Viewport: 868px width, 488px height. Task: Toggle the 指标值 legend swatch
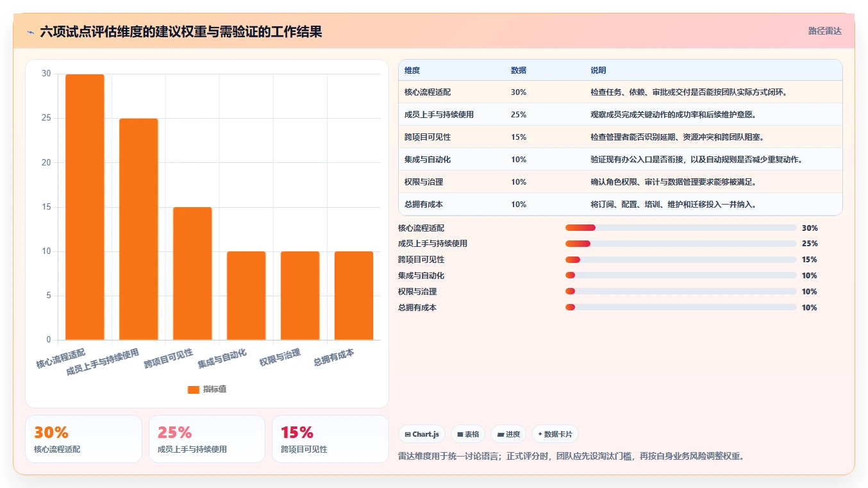[194, 389]
